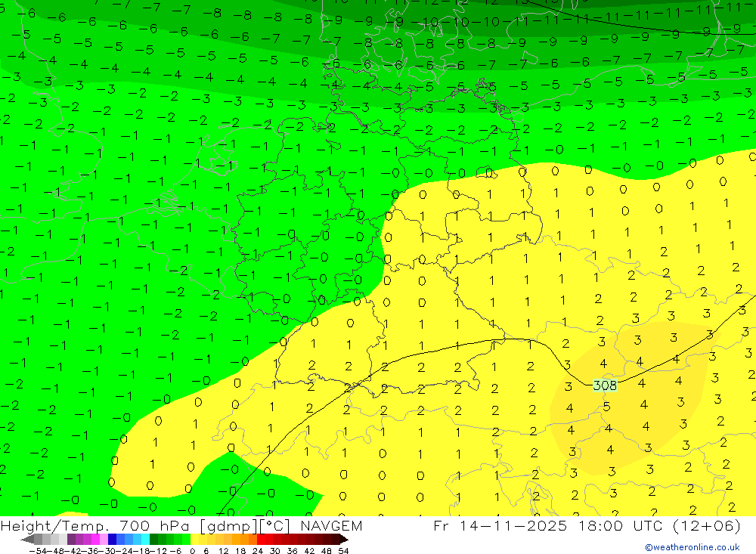This screenshot has height=554, width=756.
Task: Click the legend tick label '12'
Action: pos(223,551)
